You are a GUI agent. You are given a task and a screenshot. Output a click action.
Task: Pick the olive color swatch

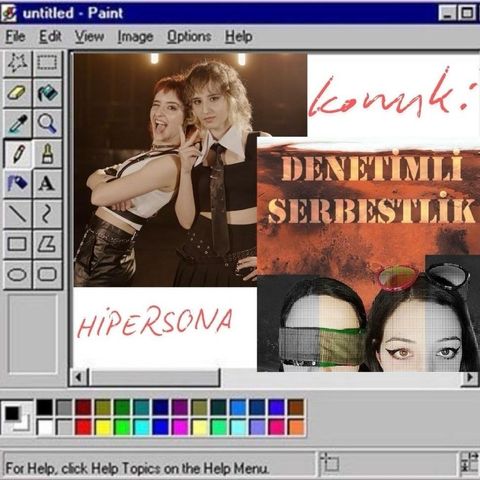coord(102,407)
